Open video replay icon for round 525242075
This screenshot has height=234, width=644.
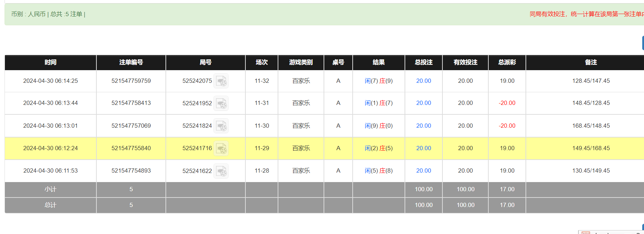[221, 81]
